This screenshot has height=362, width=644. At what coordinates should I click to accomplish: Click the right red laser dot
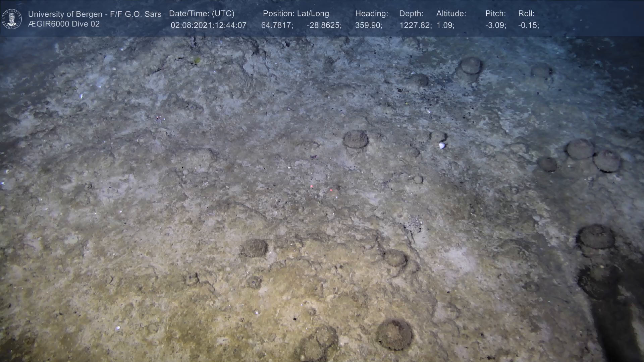tap(331, 190)
